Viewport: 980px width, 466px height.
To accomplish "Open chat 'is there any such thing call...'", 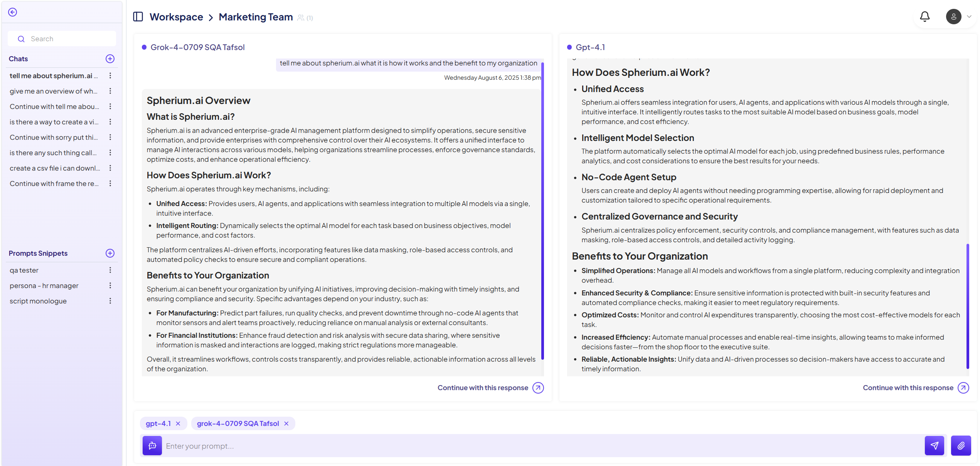I will click(x=54, y=153).
